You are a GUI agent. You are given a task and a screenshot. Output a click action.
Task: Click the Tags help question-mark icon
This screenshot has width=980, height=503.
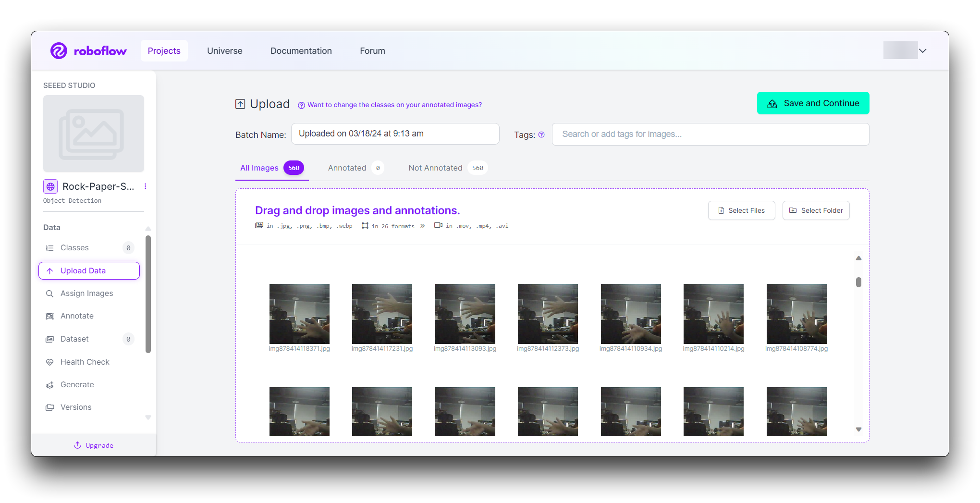tap(541, 135)
